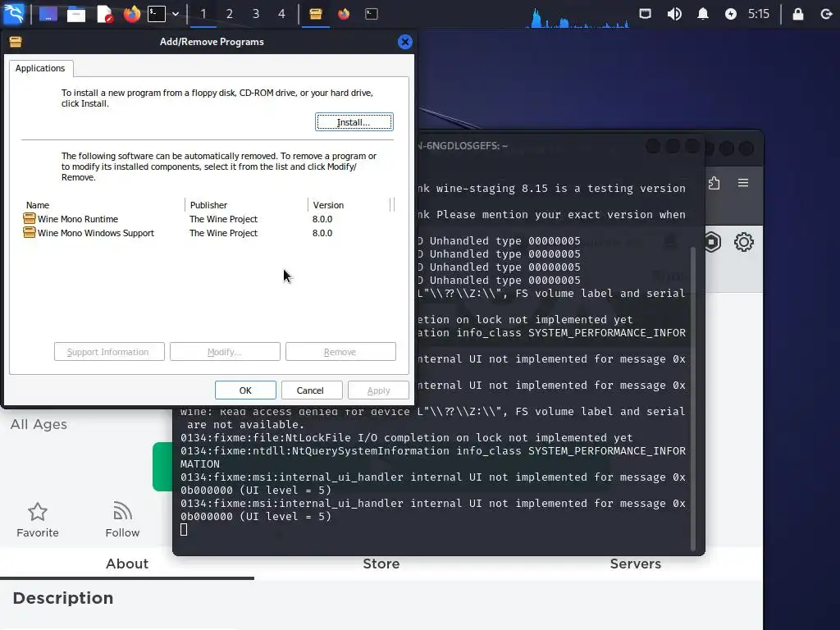
Task: Switch to workspace 4
Action: coord(282,14)
